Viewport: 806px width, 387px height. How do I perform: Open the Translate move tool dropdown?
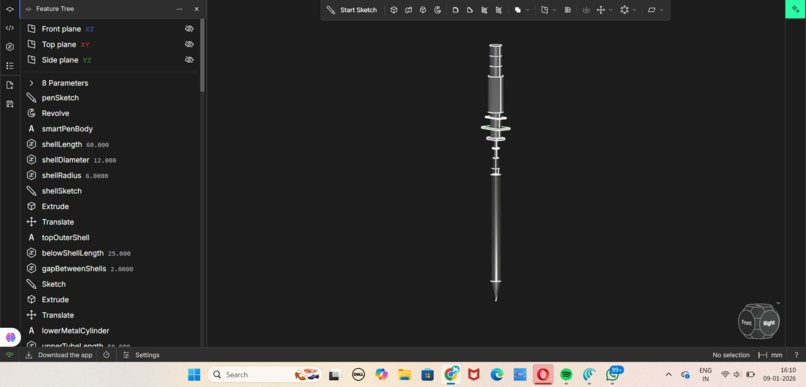coord(611,10)
